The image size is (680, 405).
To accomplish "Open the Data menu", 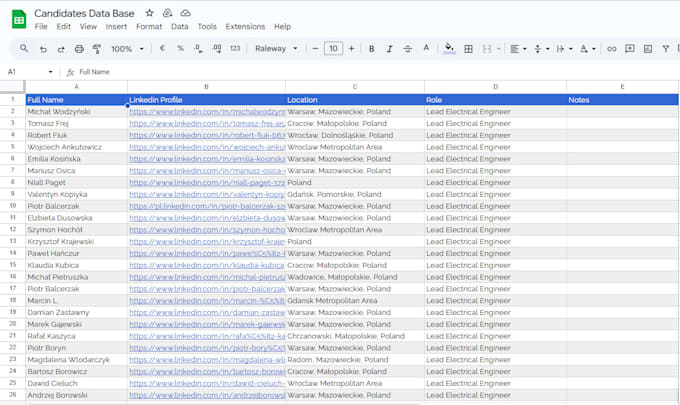I will (x=180, y=27).
